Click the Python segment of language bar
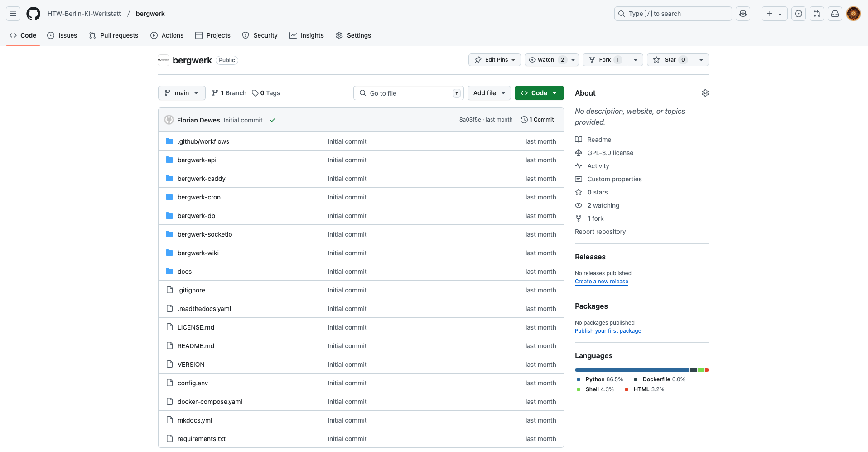 631,370
